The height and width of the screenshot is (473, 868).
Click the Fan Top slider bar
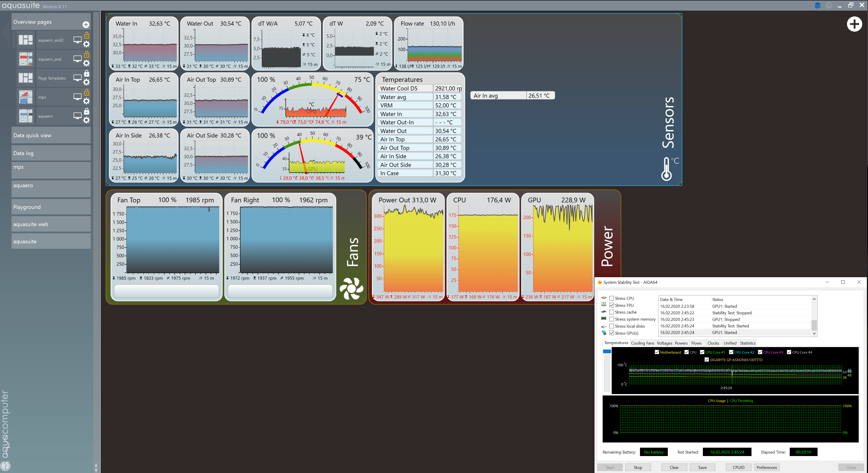[166, 291]
